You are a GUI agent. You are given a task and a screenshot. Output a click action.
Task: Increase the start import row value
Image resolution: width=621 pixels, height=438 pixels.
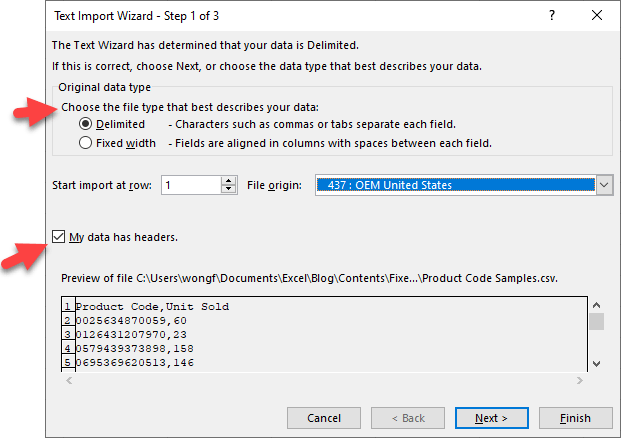tap(229, 180)
